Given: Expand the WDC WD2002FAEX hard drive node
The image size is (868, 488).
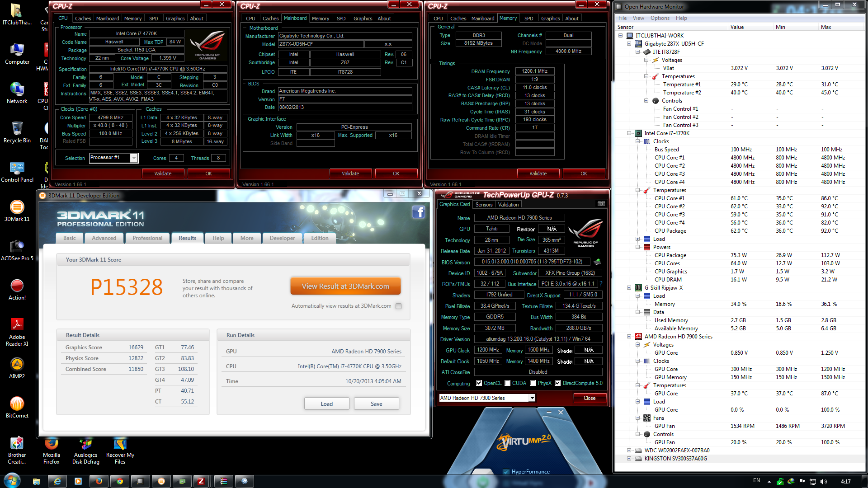Looking at the screenshot, I should pos(629,450).
